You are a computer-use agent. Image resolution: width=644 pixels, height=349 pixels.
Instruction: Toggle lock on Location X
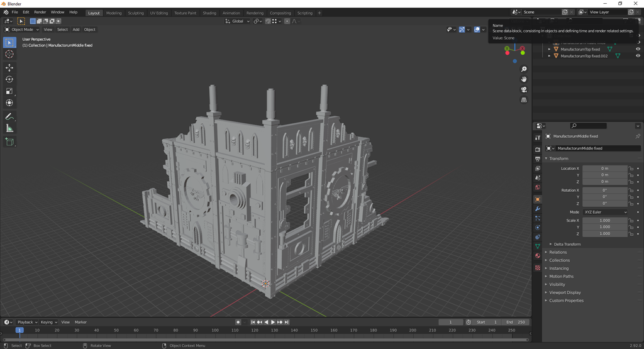[631, 169]
